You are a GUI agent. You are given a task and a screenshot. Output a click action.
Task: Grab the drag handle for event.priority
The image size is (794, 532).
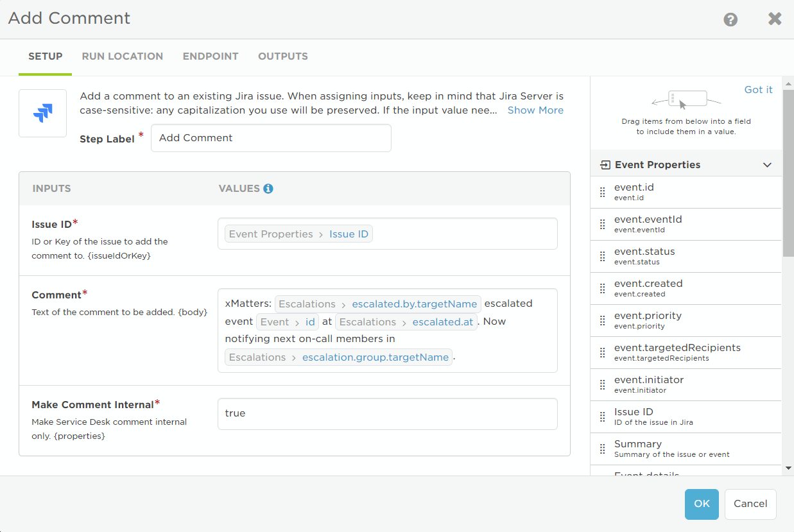(x=602, y=320)
